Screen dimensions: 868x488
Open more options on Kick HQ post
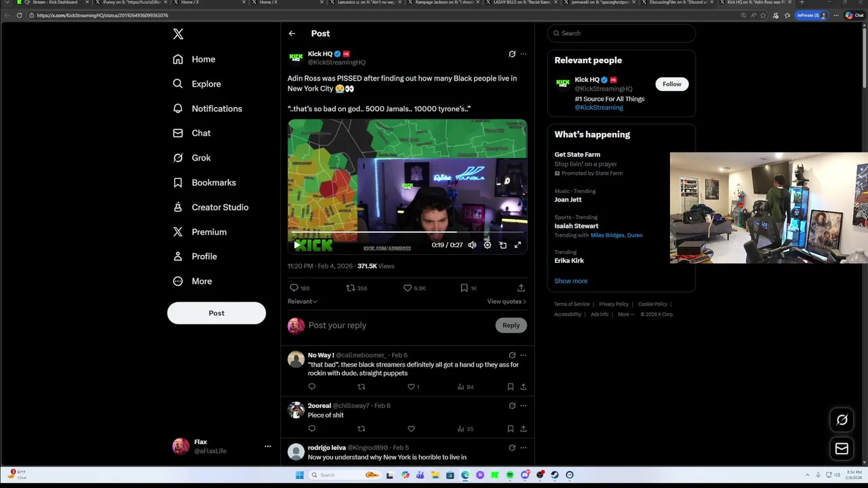pyautogui.click(x=523, y=54)
